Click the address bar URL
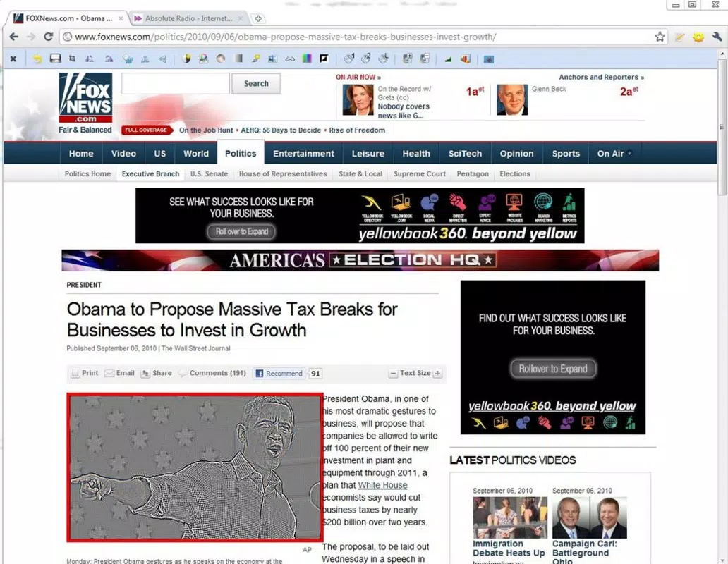The width and height of the screenshot is (728, 564). [286, 37]
